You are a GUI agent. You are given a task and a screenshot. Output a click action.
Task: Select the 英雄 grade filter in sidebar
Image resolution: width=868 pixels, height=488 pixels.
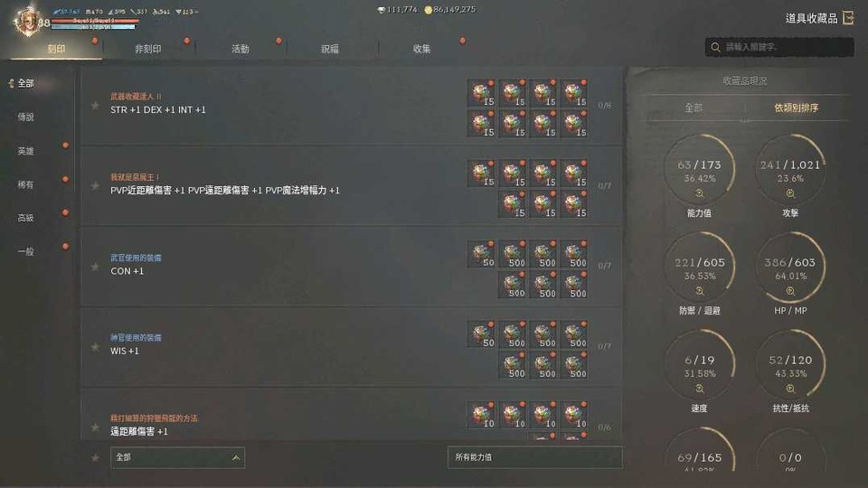(25, 151)
